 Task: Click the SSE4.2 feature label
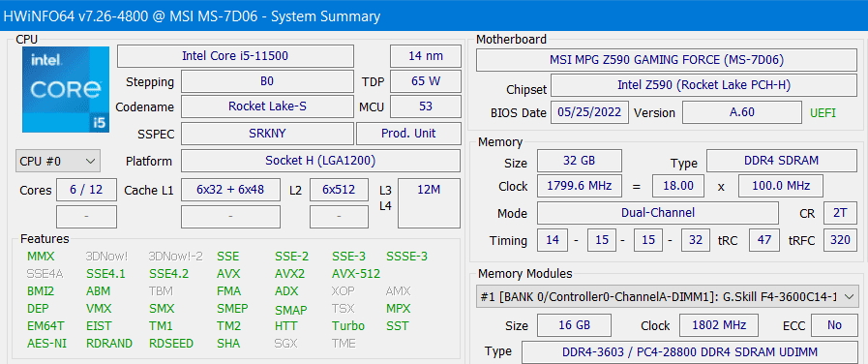[x=168, y=274]
